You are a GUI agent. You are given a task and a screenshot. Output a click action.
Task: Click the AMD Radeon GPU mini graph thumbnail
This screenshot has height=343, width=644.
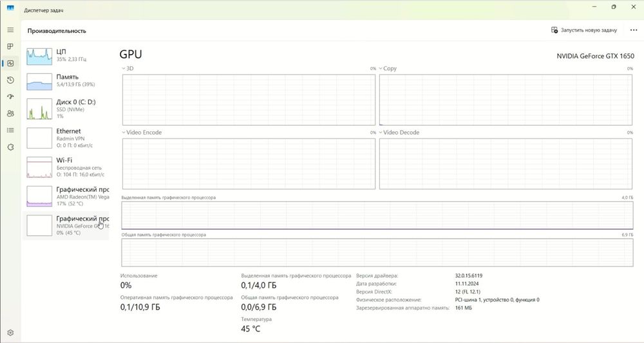(39, 196)
